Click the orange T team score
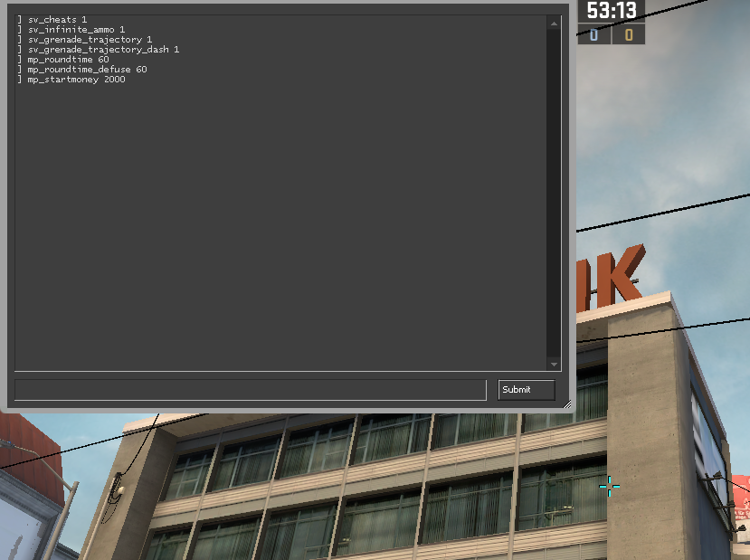Screen dimensions: 750x560 coord(629,35)
